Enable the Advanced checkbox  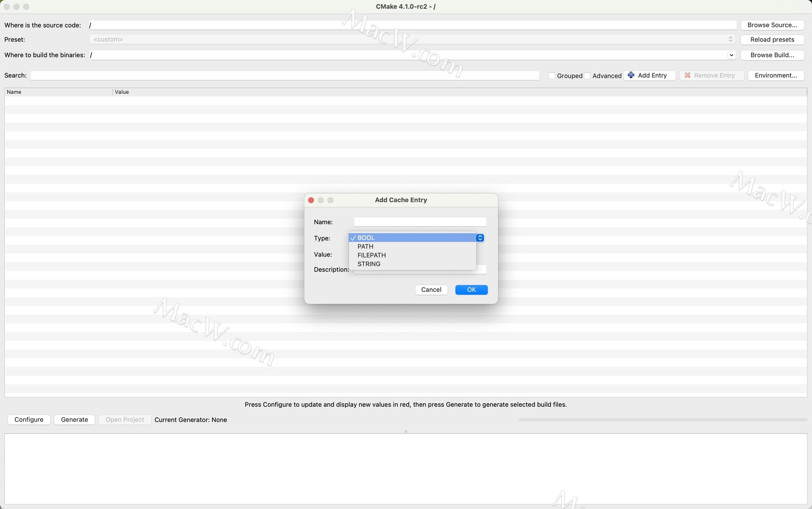[x=587, y=75]
